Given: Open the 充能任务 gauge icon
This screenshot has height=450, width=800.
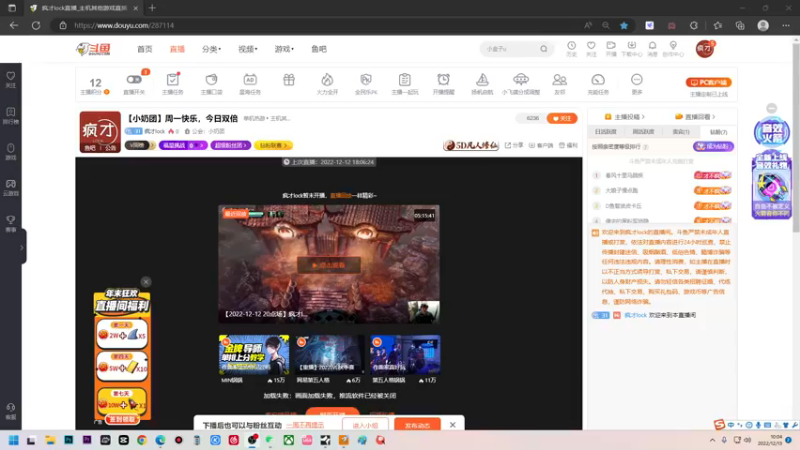Looking at the screenshot, I should (598, 80).
